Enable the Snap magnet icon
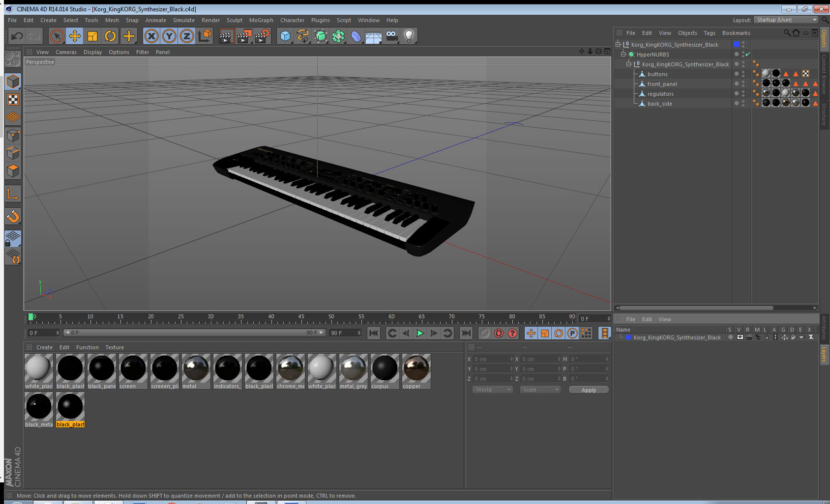 (x=13, y=216)
